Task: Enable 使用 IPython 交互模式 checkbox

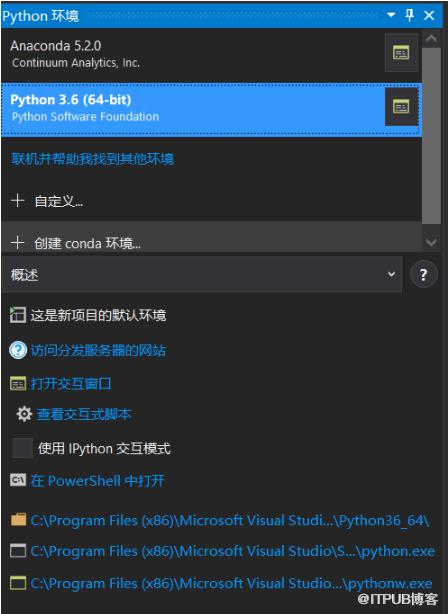Action: pyautogui.click(x=22, y=448)
